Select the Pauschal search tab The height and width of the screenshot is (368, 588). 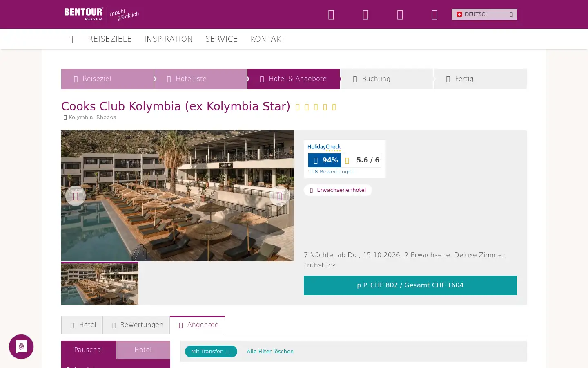pos(89,350)
